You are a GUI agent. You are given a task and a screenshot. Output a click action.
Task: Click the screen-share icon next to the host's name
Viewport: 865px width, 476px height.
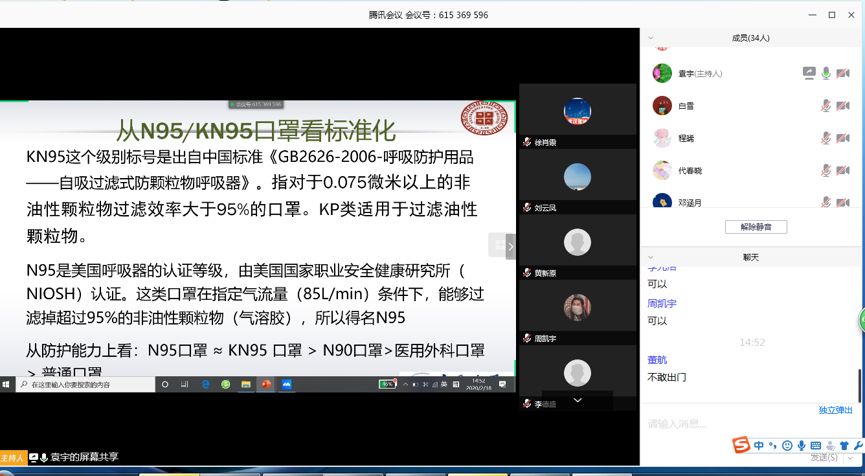point(809,73)
